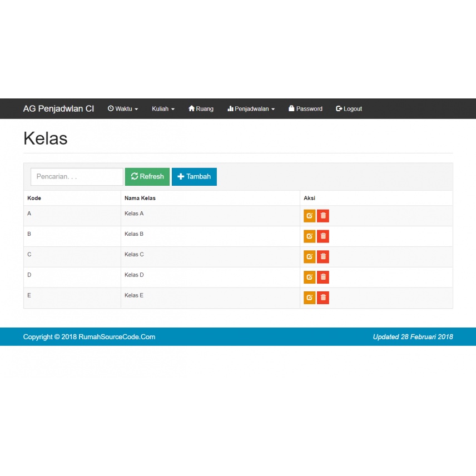
Task: Open the Waktu dropdown menu
Action: click(123, 108)
